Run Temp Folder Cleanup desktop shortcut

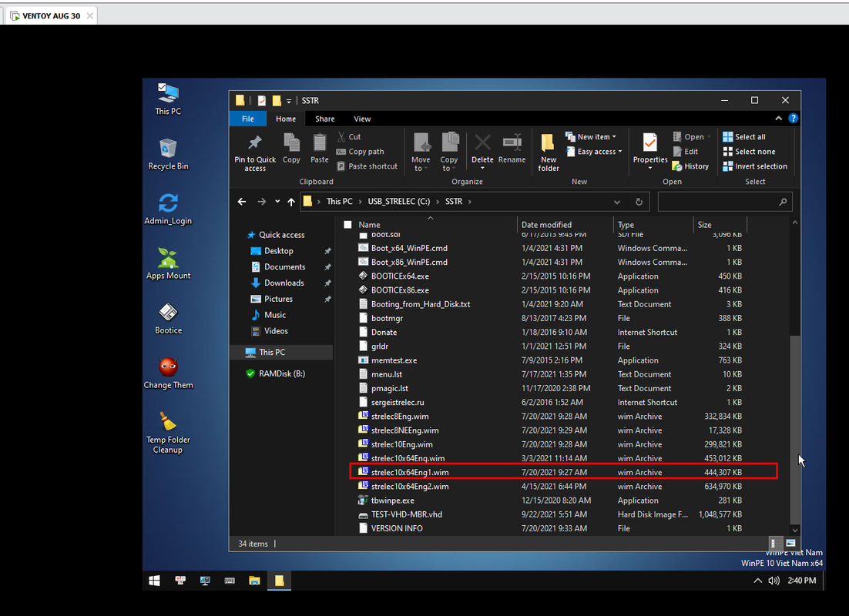[168, 432]
